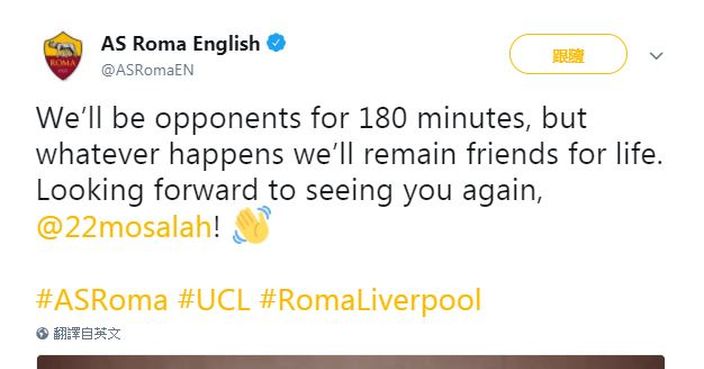Open the AS Roma English profile name
Image resolution: width=704 pixels, height=369 pixels.
(x=180, y=44)
